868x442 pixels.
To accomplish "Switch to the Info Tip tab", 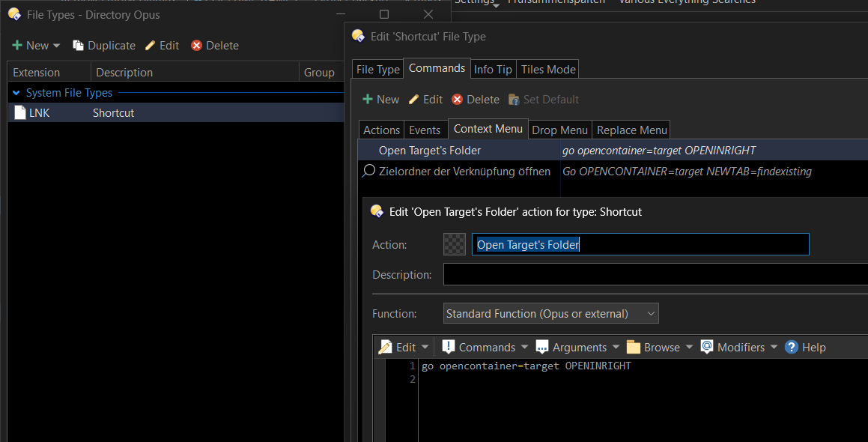I will coord(493,69).
